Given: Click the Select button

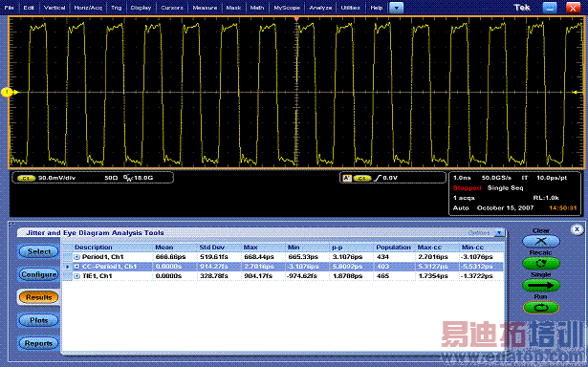Looking at the screenshot, I should point(38,251).
